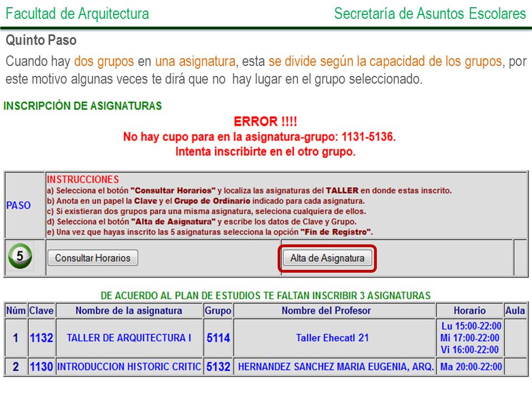
Task: Click the ERROR !!!! message heading
Action: click(x=265, y=121)
